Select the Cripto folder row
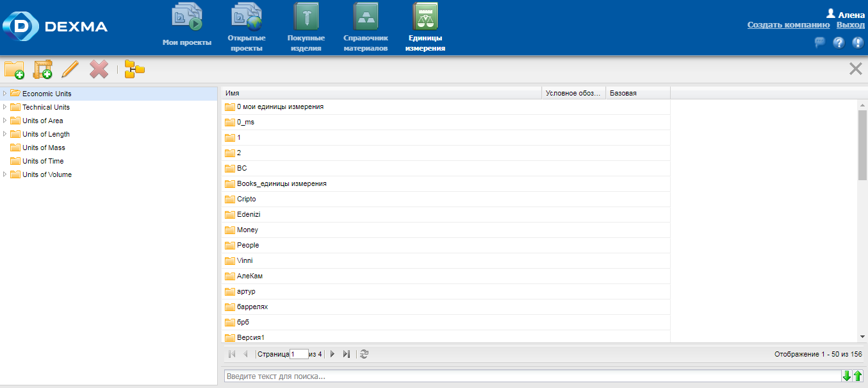The width and height of the screenshot is (868, 388). click(x=446, y=199)
